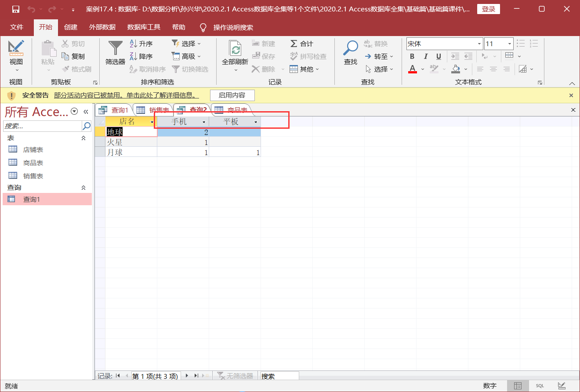The image size is (580, 392).
Task: Open the 筛选器 (Filter) funnel tool
Action: click(116, 53)
